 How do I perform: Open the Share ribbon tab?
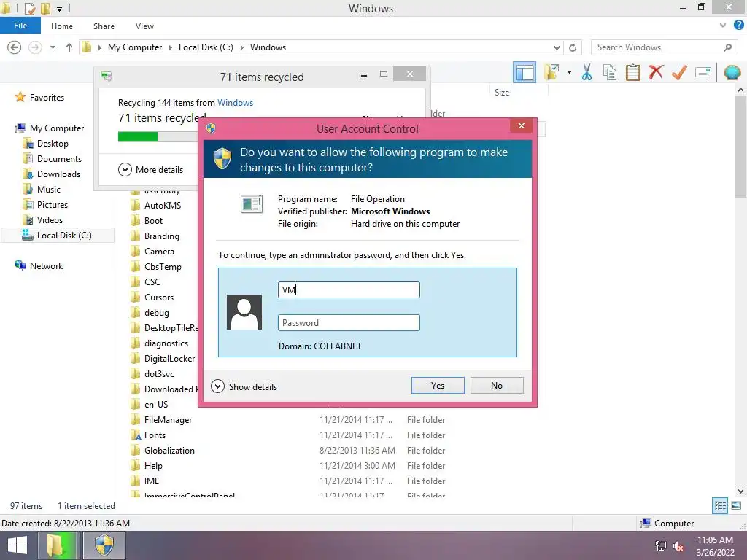pyautogui.click(x=104, y=26)
